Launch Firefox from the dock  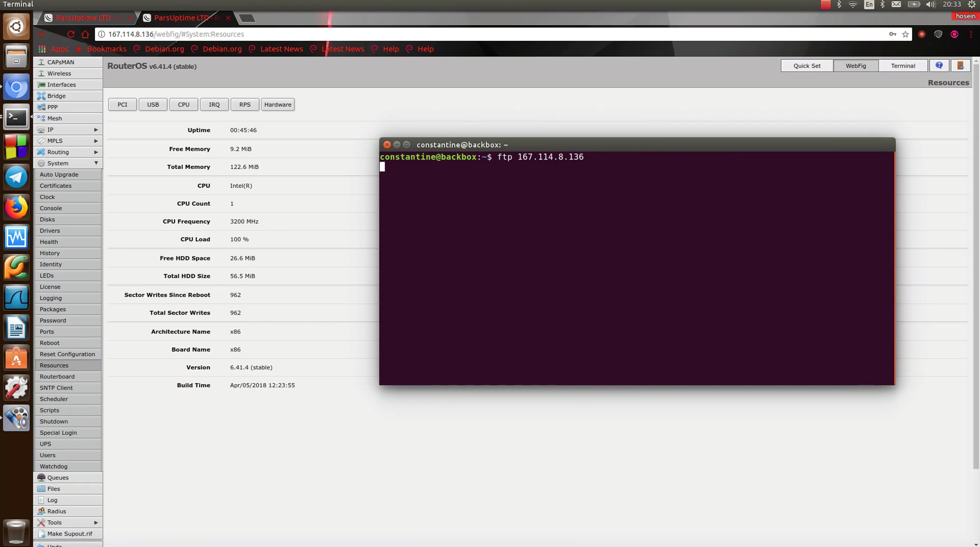coord(16,207)
